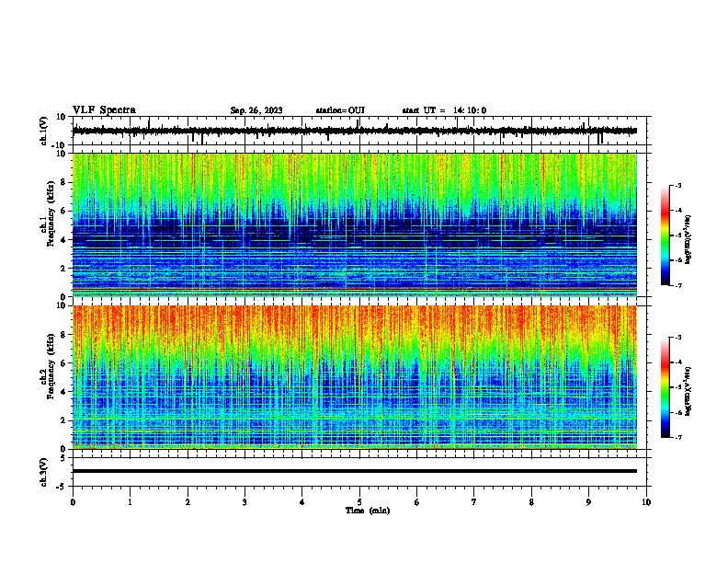Screen dimensions: 728x563
Task: Click inside the ch.1 spectrogram panel
Action: point(354,224)
